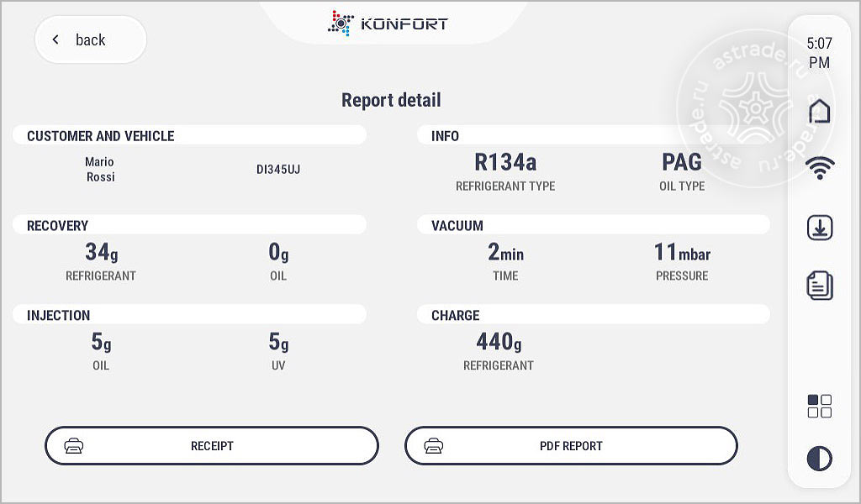The height and width of the screenshot is (504, 861).
Task: Go back using the back button
Action: click(x=91, y=39)
